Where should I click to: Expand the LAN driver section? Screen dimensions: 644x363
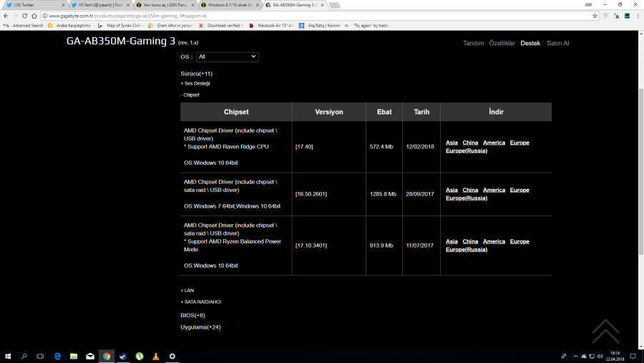187,290
